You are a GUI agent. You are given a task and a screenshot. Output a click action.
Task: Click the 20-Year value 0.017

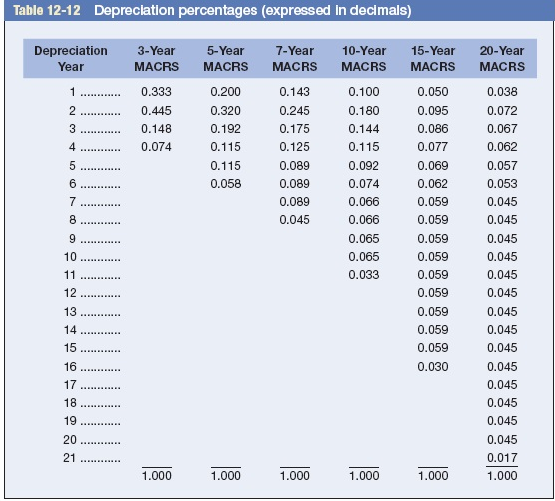click(x=502, y=458)
